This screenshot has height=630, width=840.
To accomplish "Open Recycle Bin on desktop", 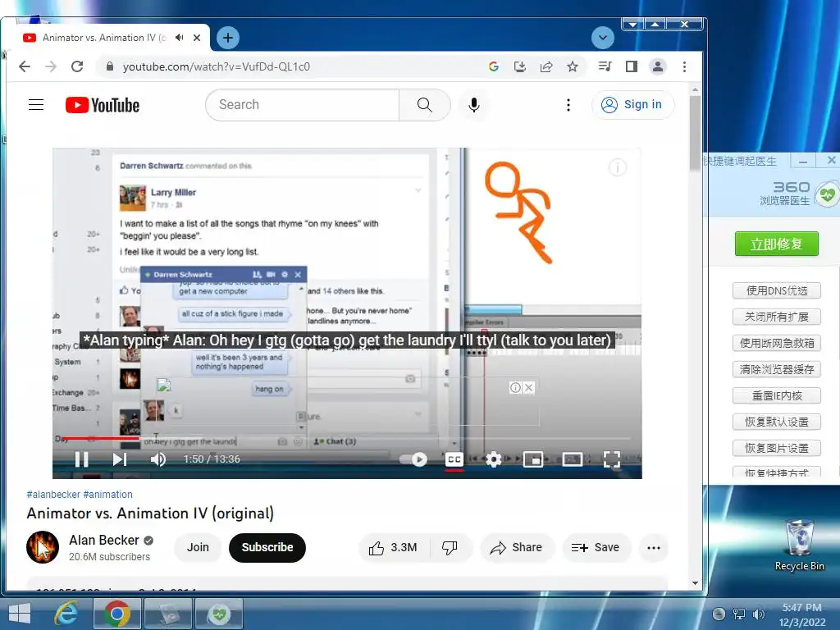I will tap(800, 545).
